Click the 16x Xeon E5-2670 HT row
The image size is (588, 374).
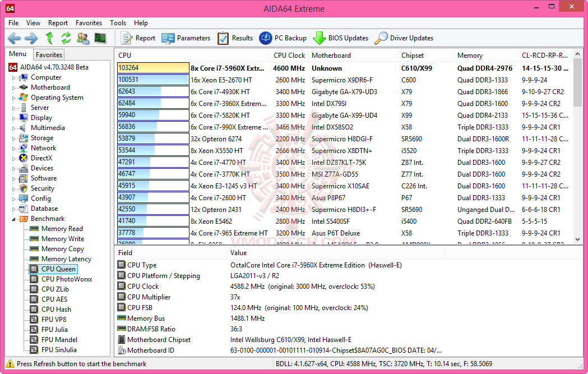click(x=344, y=80)
